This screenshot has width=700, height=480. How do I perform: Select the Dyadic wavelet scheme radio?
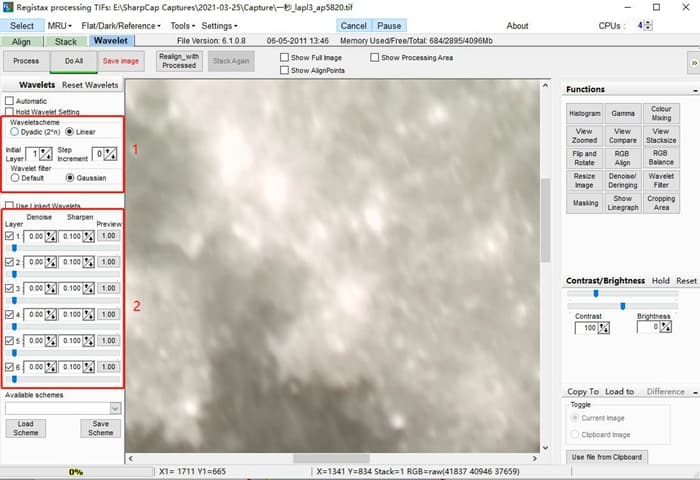14,132
